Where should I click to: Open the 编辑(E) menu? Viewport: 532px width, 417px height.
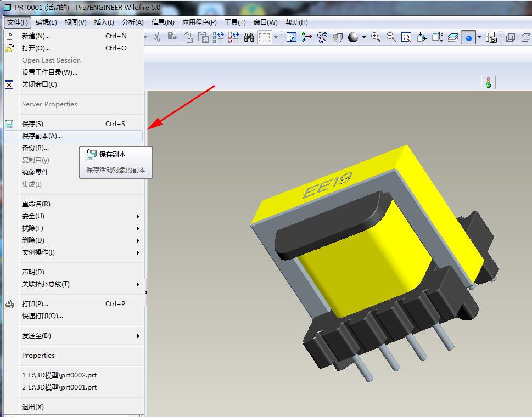click(x=46, y=22)
